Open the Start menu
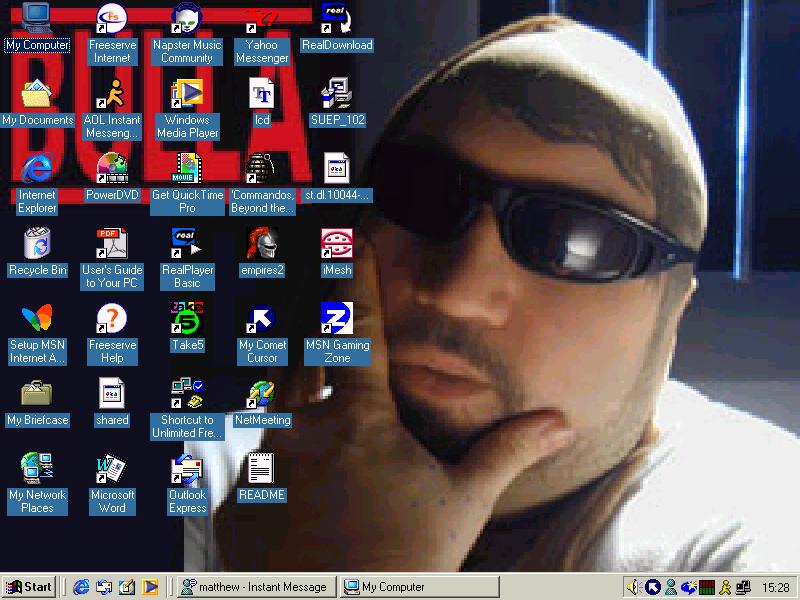This screenshot has width=800, height=600. click(29, 587)
